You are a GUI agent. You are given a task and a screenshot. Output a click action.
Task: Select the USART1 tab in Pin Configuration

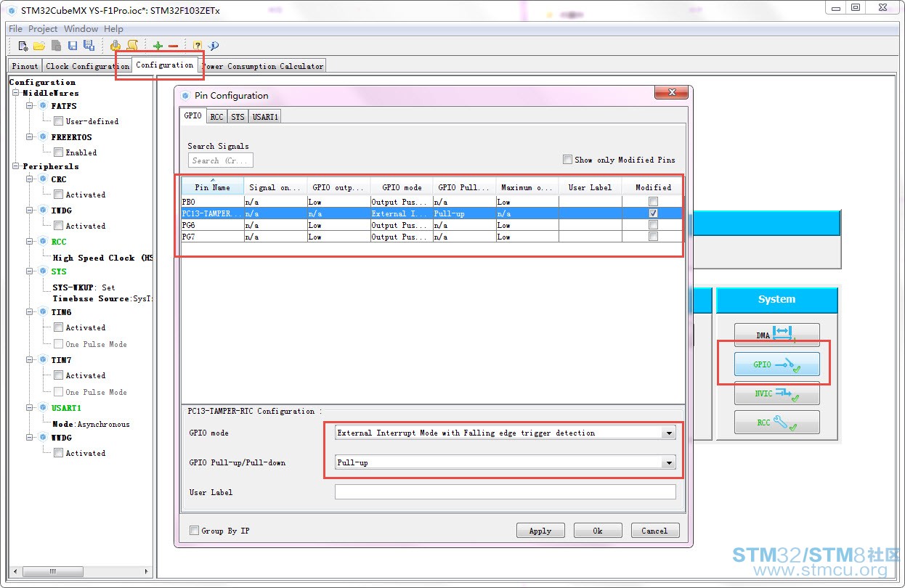point(265,116)
